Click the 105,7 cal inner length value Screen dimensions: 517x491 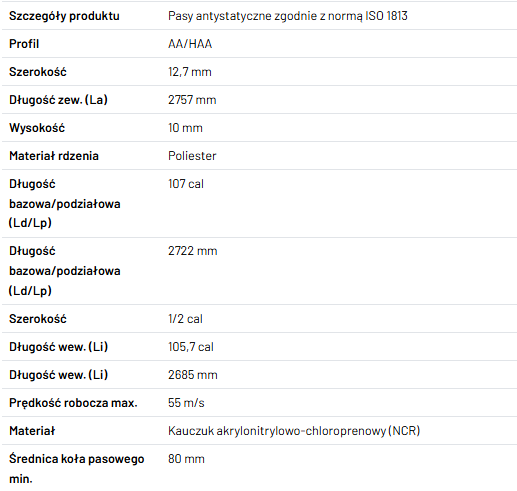coord(191,347)
